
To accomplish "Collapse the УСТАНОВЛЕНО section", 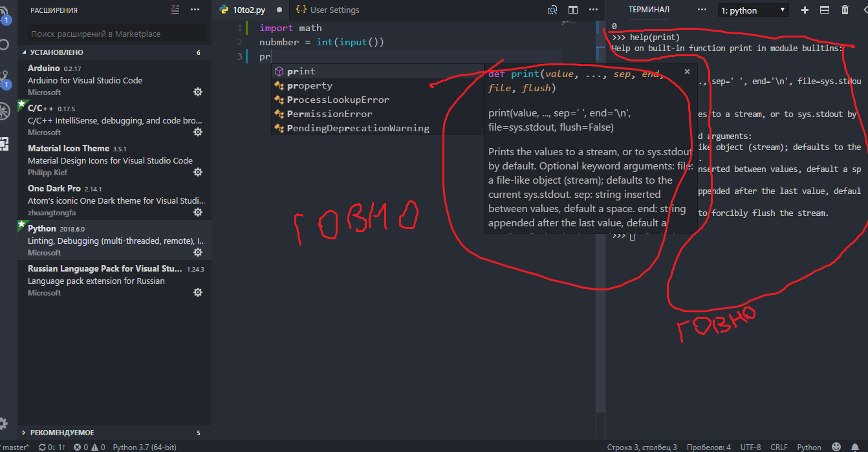I will click(x=115, y=52).
